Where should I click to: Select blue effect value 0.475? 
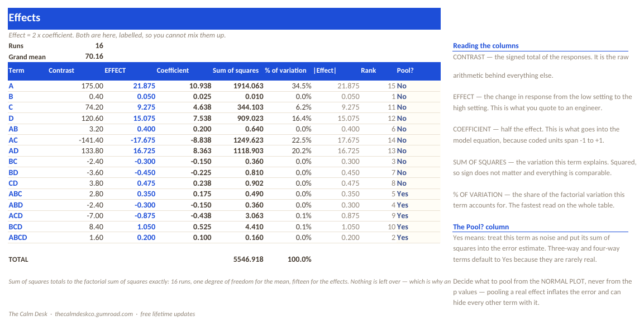click(x=146, y=183)
